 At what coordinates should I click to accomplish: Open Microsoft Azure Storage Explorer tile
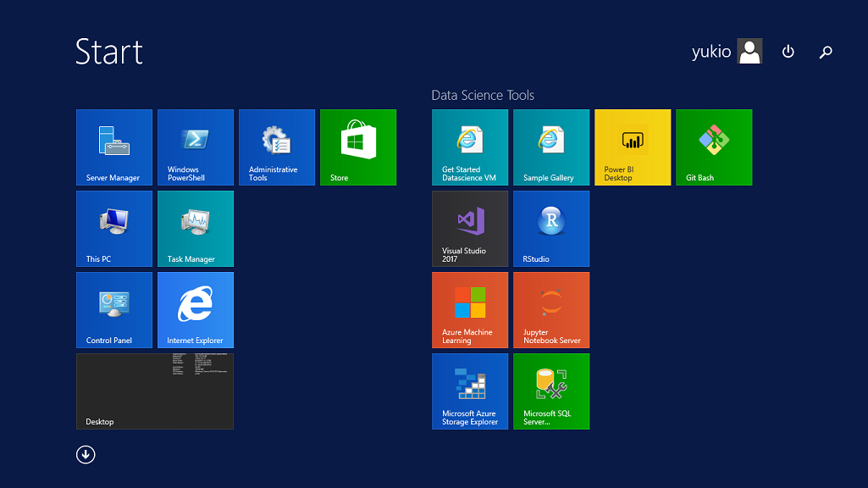click(x=470, y=391)
